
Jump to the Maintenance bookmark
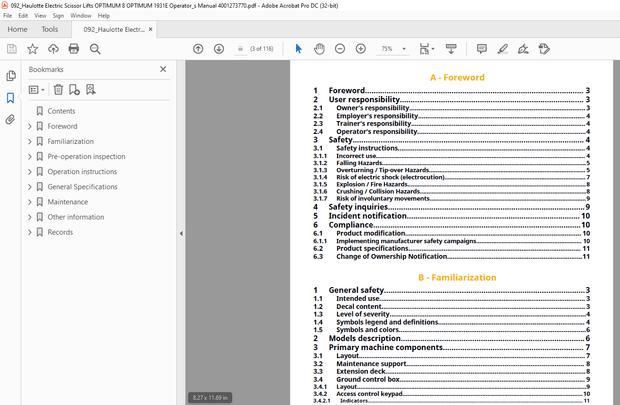pos(68,202)
